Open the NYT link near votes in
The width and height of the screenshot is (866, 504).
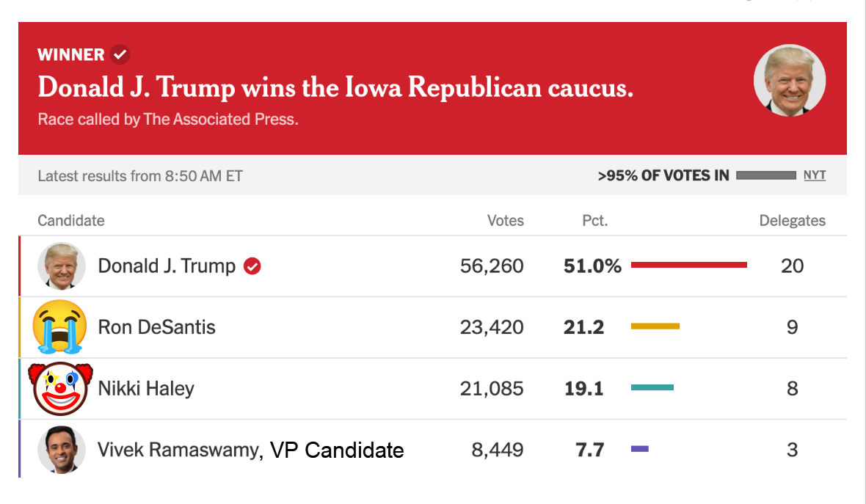pyautogui.click(x=815, y=175)
